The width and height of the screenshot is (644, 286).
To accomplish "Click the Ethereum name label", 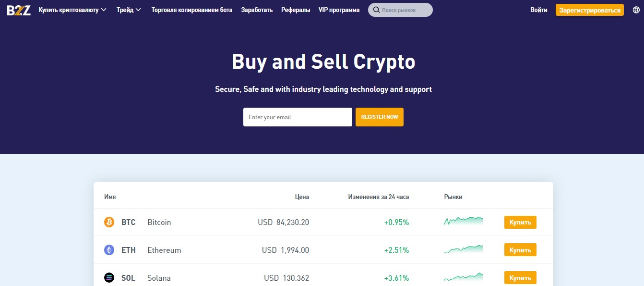I will pos(164,250).
